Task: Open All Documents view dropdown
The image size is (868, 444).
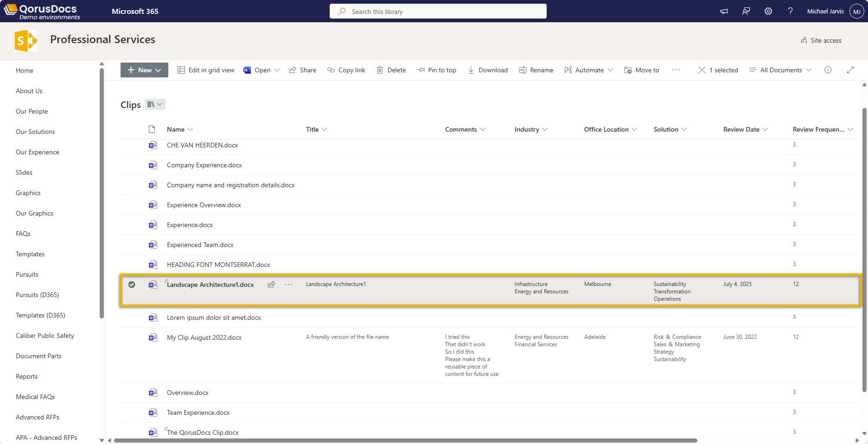Action: [780, 70]
